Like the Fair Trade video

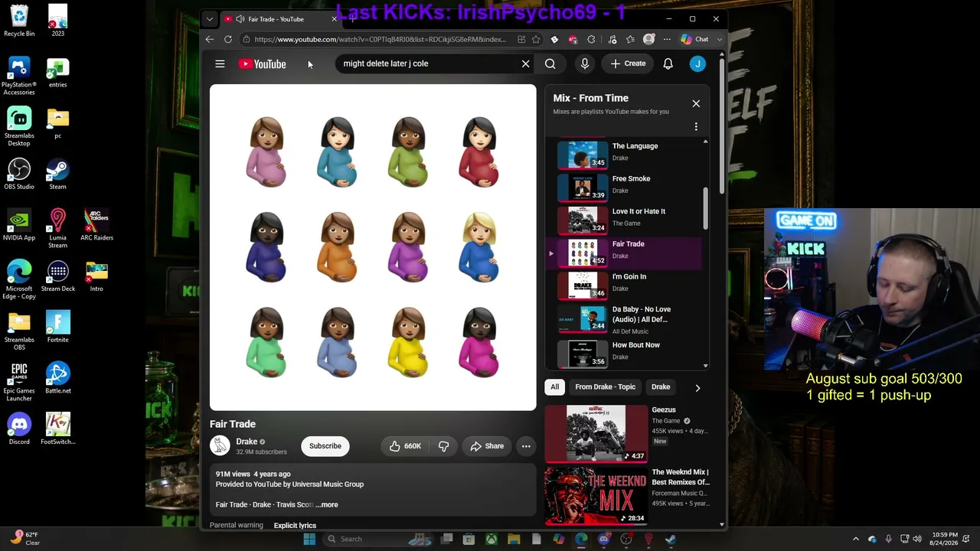click(x=405, y=446)
